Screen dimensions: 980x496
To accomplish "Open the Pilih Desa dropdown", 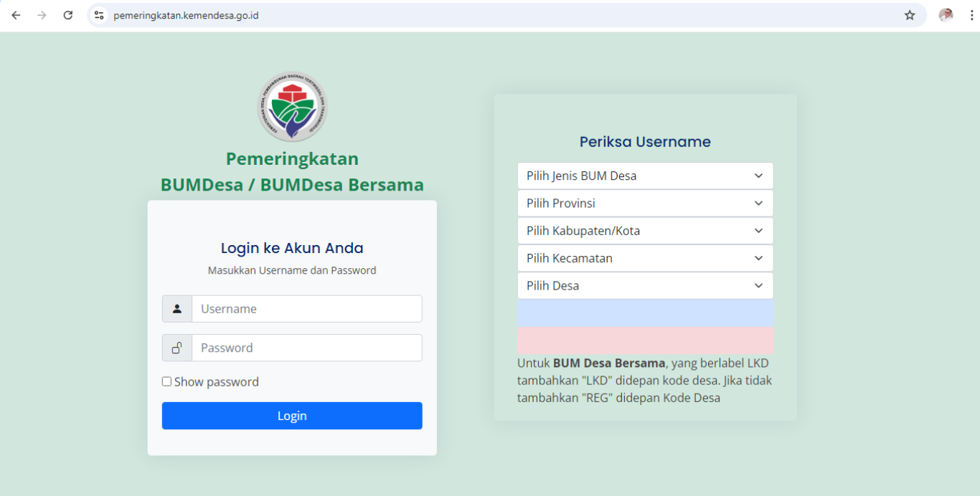I will (x=645, y=285).
